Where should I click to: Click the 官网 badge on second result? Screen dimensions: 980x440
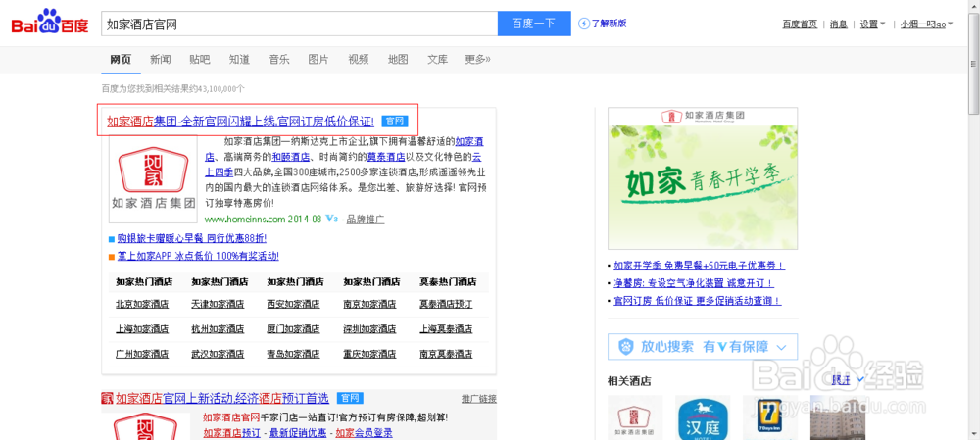click(350, 398)
